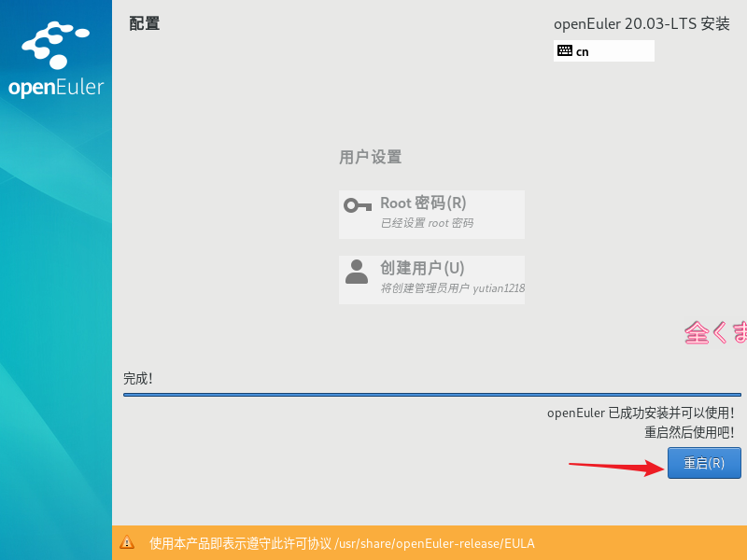Click the openEuler 20.03-LTS 安装 title

coord(641,24)
